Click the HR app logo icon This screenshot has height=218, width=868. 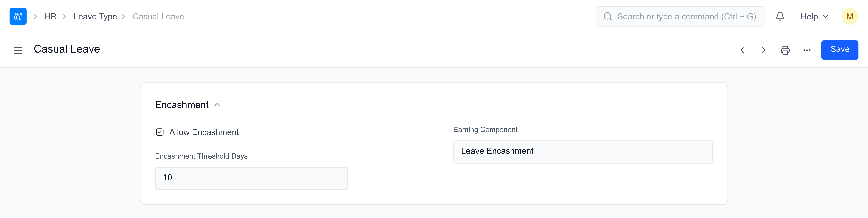(18, 16)
